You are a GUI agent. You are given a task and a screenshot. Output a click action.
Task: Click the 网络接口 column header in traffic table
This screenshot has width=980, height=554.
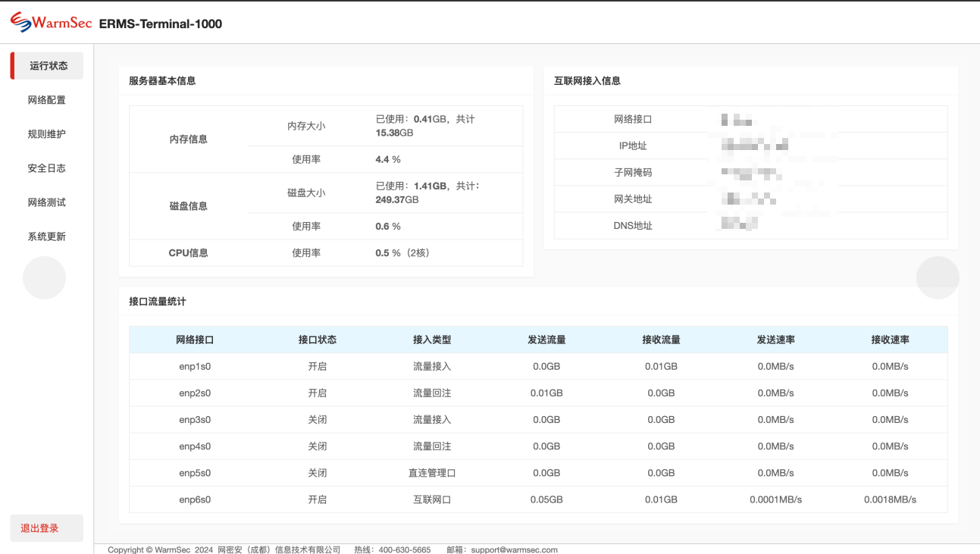(x=195, y=340)
